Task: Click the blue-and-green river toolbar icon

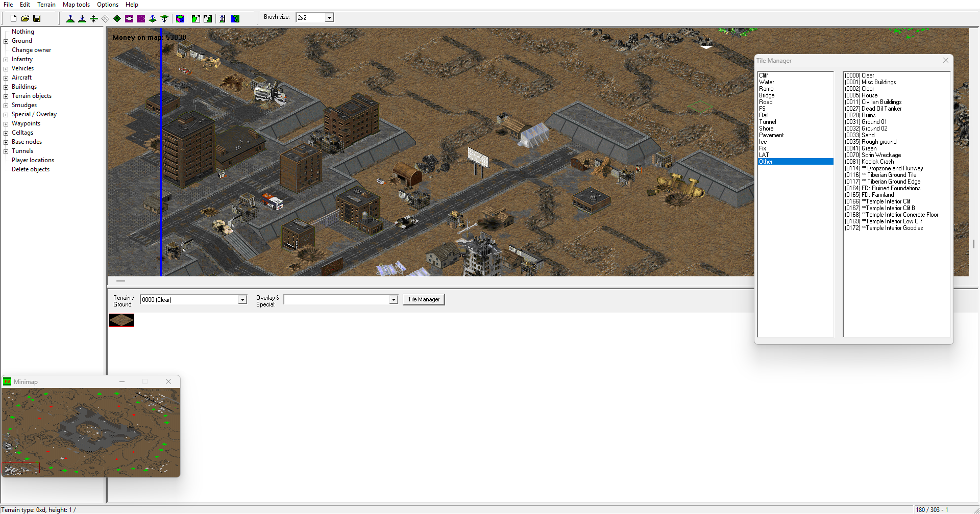Action: click(x=235, y=18)
